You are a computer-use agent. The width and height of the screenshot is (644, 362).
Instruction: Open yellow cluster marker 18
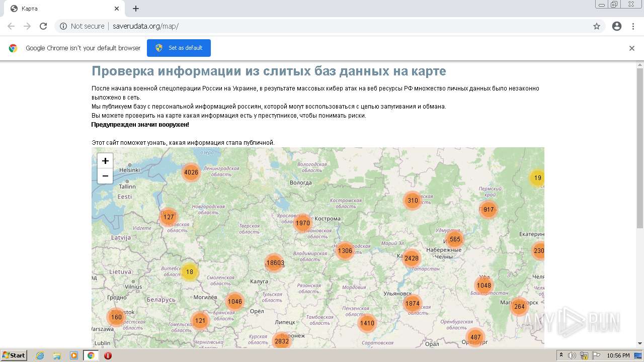(190, 272)
